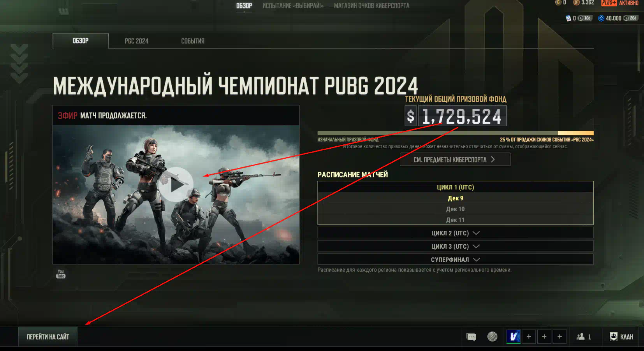Play the PGC 2024 broadcast video

(x=176, y=184)
